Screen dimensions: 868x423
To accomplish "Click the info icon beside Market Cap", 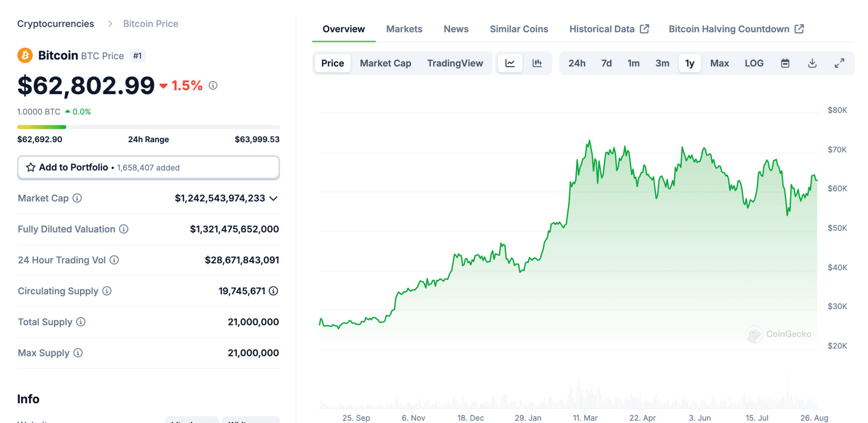I will click(77, 198).
